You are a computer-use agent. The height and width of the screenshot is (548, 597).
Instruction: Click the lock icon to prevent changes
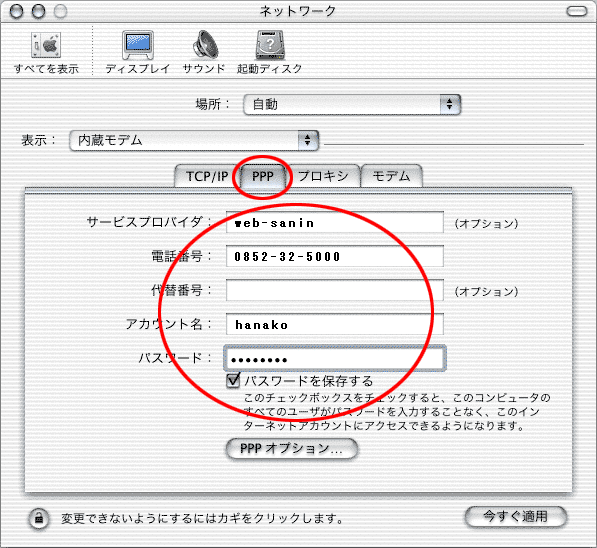[39, 518]
